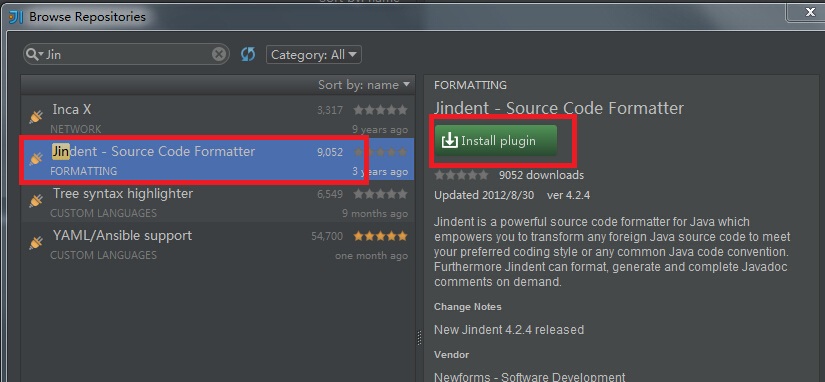Open the Category: All dropdown
The height and width of the screenshot is (382, 825).
(x=314, y=55)
